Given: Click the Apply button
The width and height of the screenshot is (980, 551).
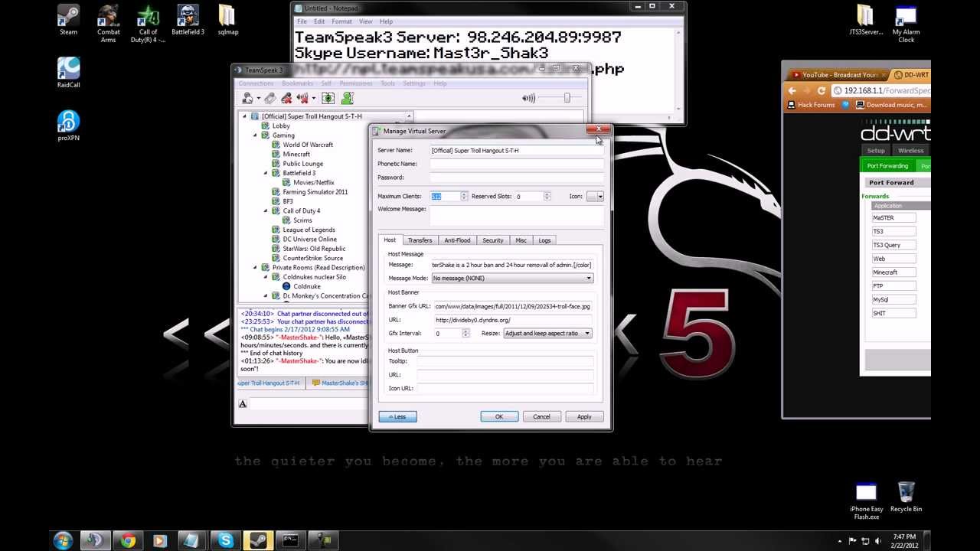Looking at the screenshot, I should [584, 416].
